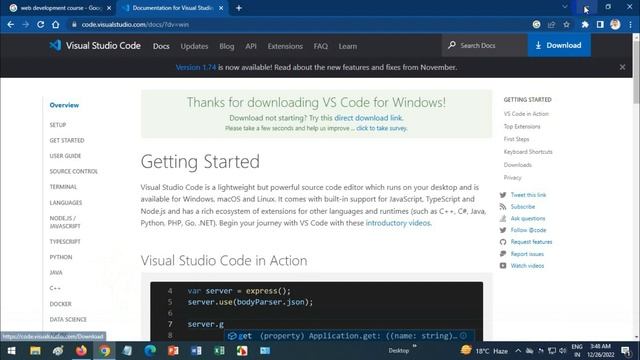Expand the GET STARTED sidebar section
Screen dimensions: 640x360
(x=67, y=140)
